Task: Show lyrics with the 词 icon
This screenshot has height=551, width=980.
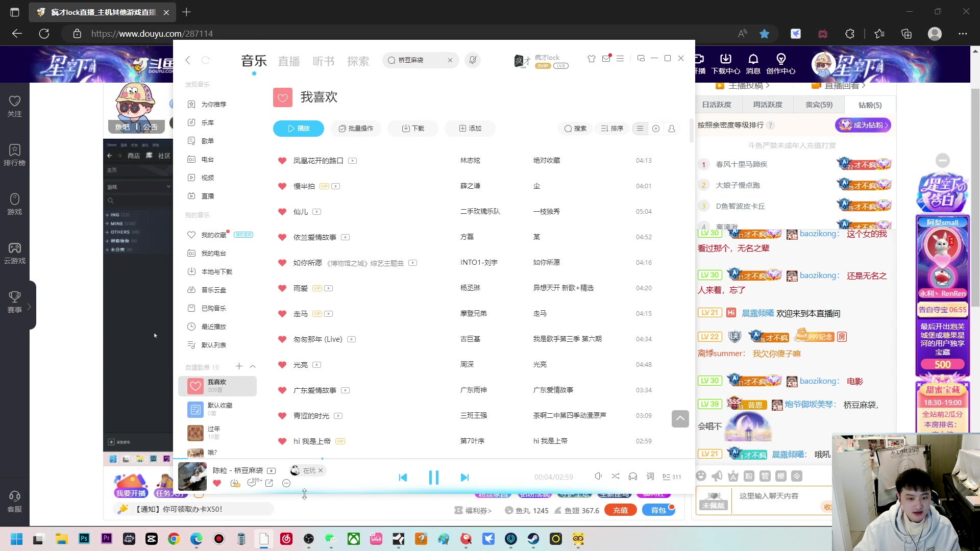Action: pos(650,477)
